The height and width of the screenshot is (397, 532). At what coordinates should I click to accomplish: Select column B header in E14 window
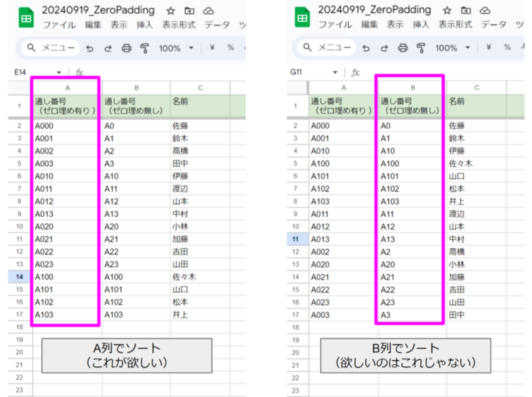(136, 88)
